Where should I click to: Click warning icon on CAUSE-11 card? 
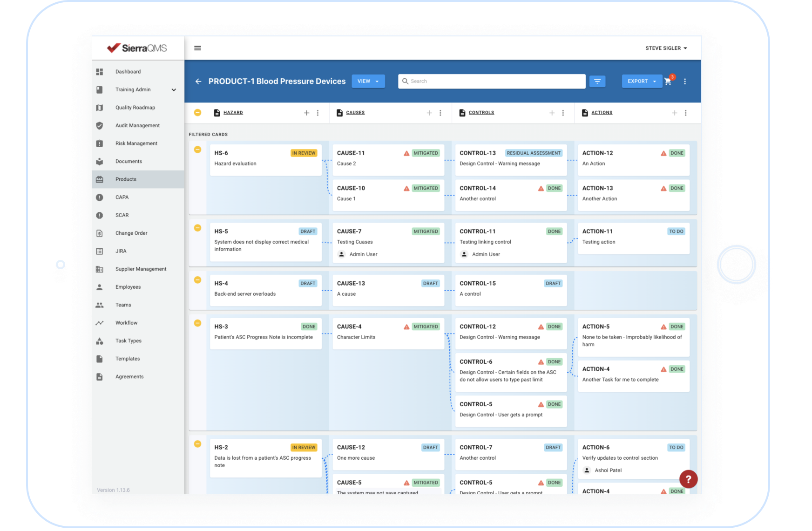406,153
